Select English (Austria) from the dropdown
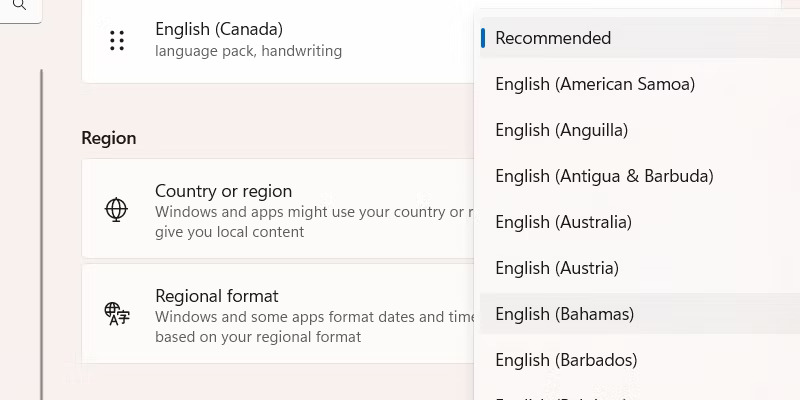The image size is (800, 400). (557, 268)
